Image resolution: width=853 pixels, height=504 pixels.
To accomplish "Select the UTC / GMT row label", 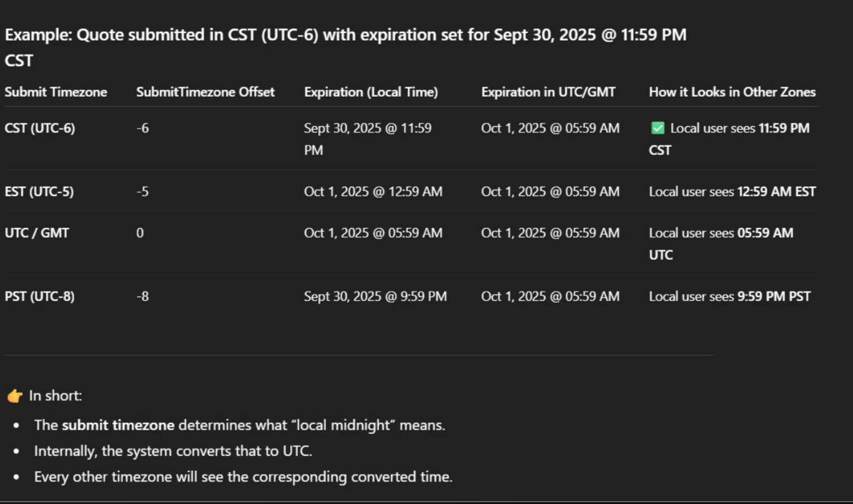I will tap(37, 233).
